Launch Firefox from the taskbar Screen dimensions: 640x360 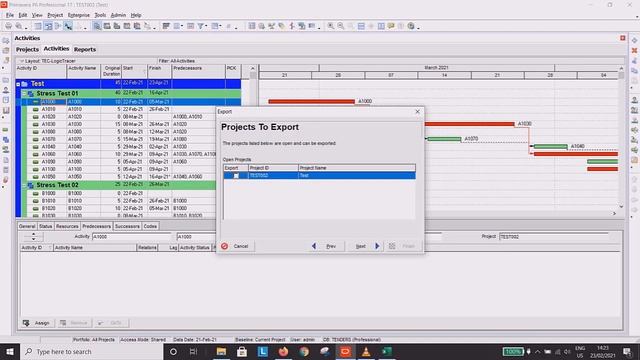pyautogui.click(x=283, y=351)
